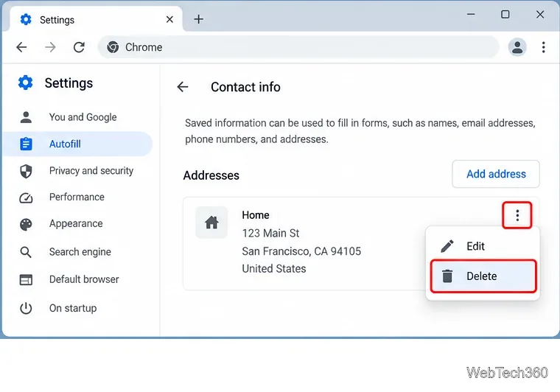Close the Settings tab
This screenshot has height=392, width=560.
click(169, 19)
